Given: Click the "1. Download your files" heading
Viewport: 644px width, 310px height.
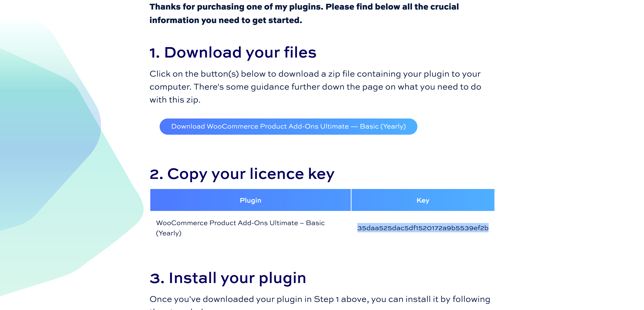Looking at the screenshot, I should tap(233, 53).
